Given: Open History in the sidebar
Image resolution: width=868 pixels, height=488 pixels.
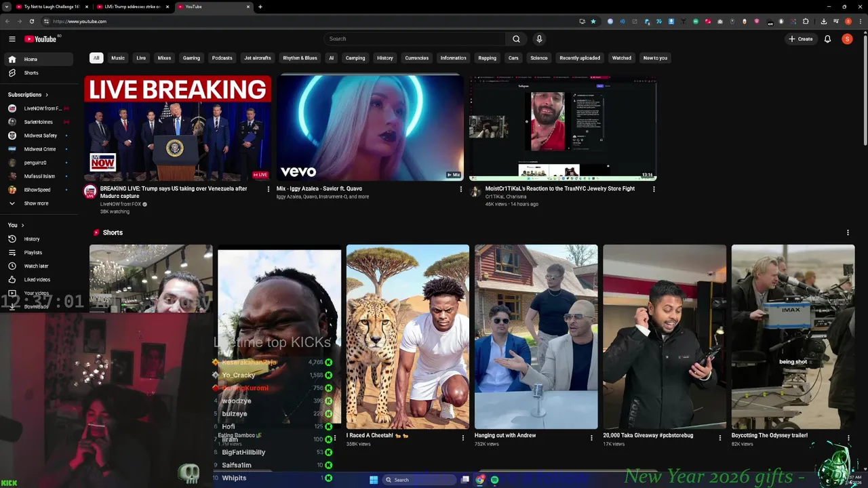Looking at the screenshot, I should click(39, 239).
